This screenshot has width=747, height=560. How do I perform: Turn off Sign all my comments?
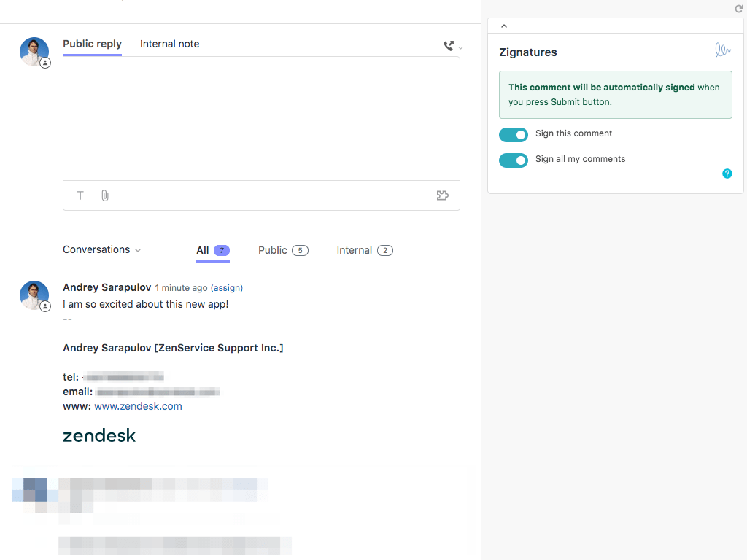(x=514, y=160)
